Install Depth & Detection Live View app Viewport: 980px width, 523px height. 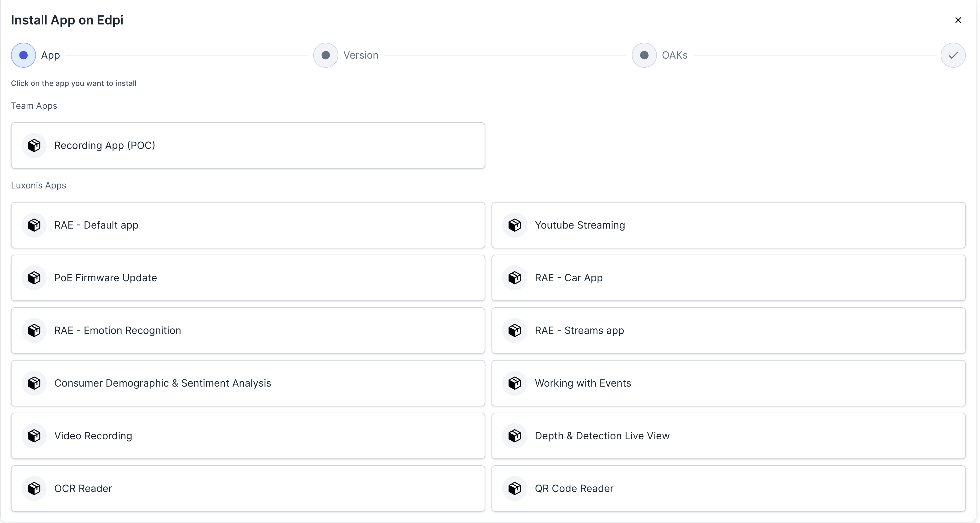[728, 436]
